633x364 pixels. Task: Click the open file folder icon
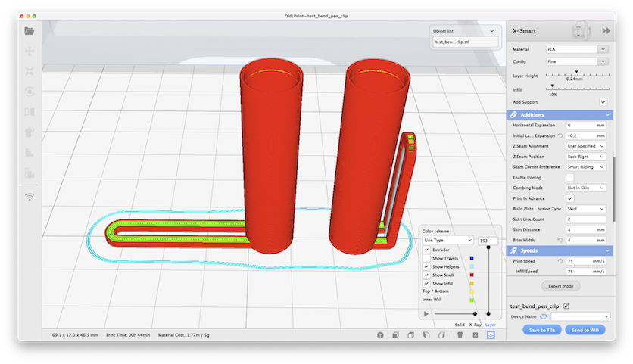(30, 31)
